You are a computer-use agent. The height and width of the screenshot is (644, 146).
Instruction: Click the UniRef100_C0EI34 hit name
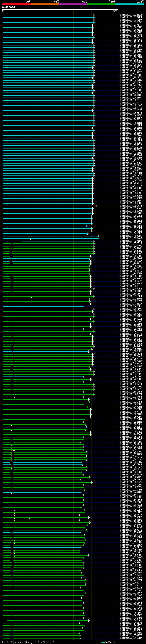pos(131,623)
